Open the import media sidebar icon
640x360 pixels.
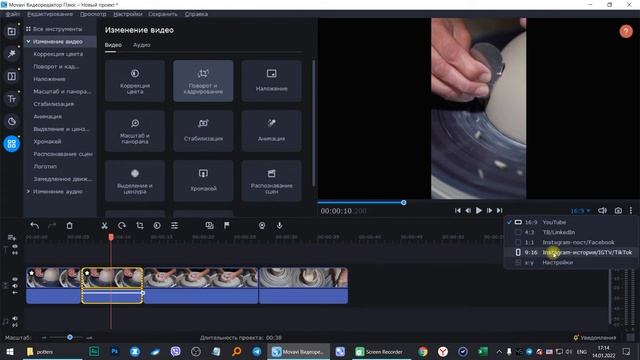point(11,31)
